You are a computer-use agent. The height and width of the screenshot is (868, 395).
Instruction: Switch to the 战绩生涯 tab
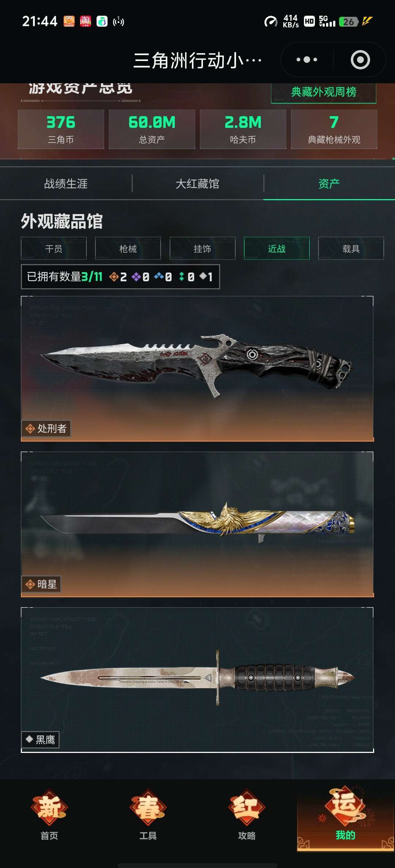[x=66, y=183]
